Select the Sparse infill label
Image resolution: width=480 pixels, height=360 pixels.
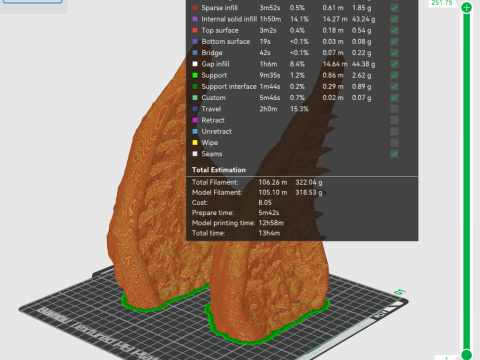tap(219, 8)
